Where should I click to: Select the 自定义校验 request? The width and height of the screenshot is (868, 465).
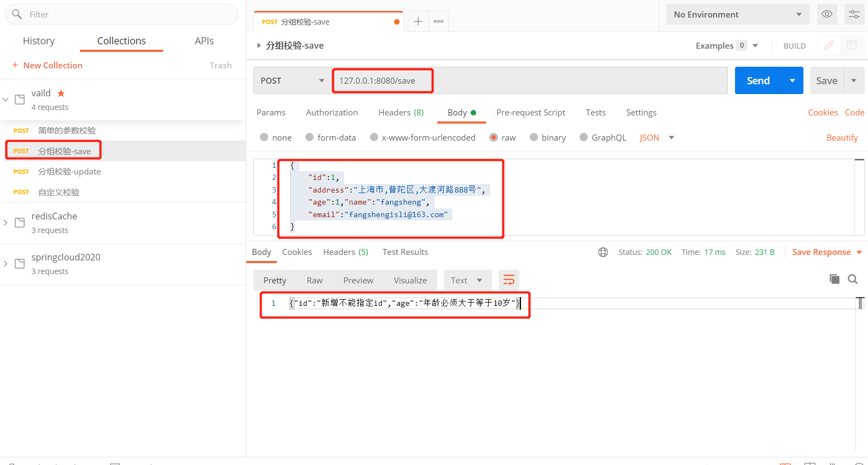[x=123, y=192]
